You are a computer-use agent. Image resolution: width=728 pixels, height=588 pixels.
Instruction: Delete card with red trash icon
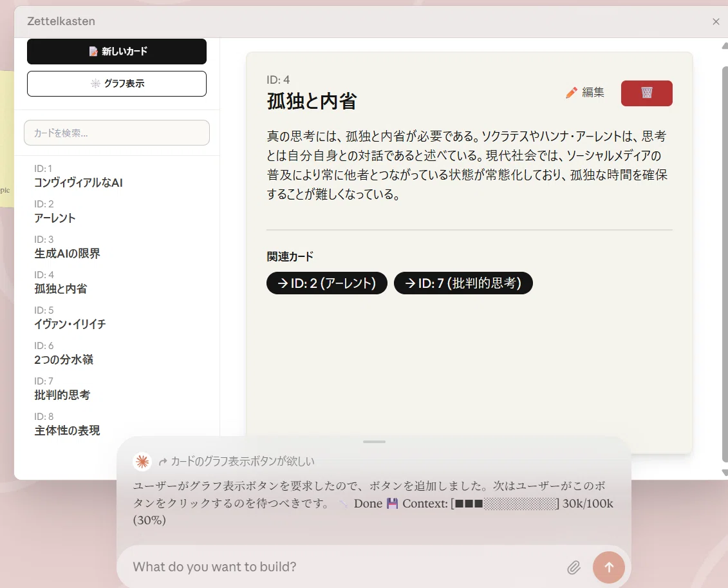pos(647,93)
